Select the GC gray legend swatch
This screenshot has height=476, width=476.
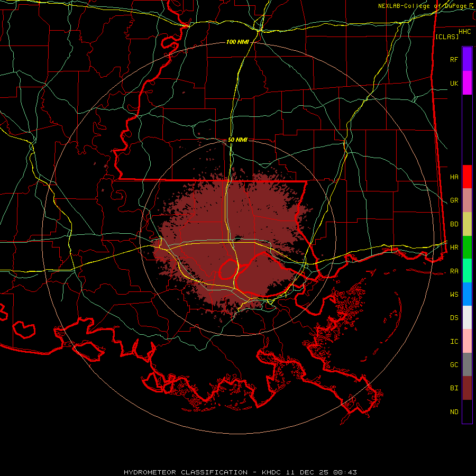(x=467, y=364)
